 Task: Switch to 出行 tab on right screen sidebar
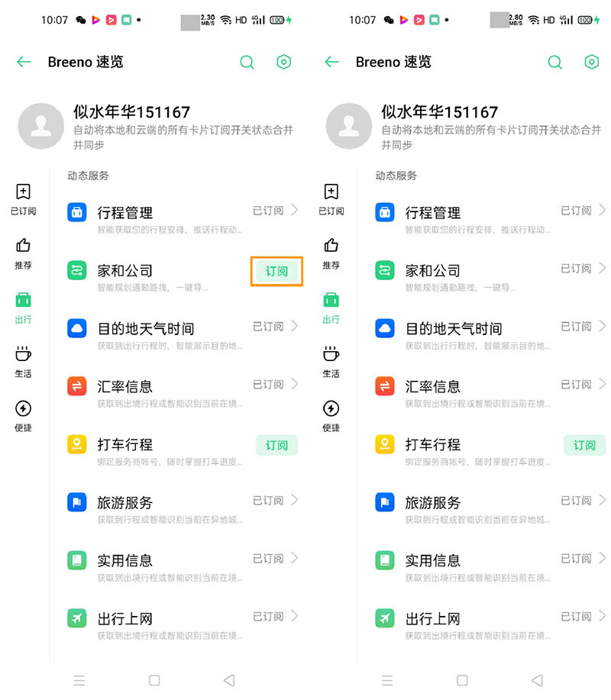[x=331, y=308]
